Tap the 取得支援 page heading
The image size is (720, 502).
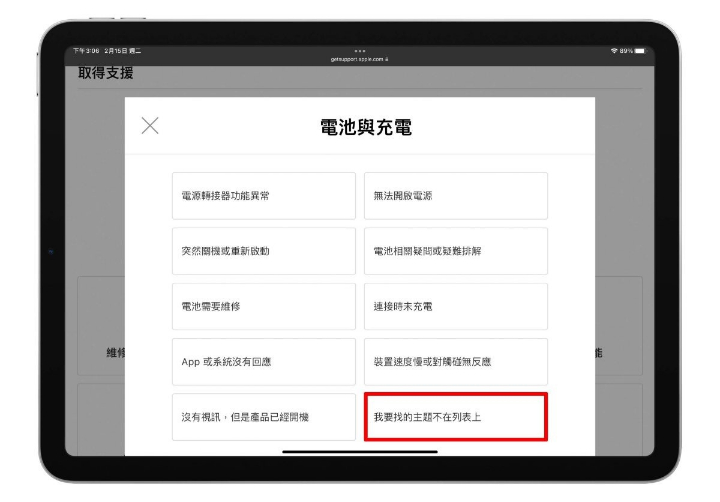tap(106, 74)
